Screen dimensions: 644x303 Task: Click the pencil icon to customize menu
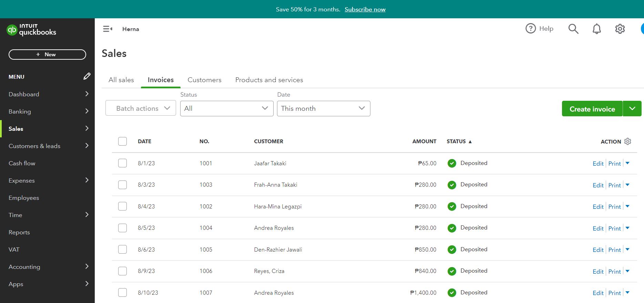click(x=87, y=76)
